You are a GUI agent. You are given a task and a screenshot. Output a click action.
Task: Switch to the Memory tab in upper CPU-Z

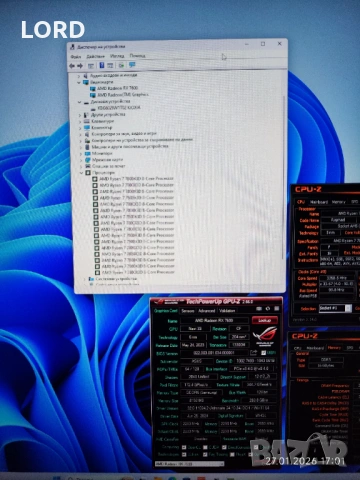[x=339, y=202]
